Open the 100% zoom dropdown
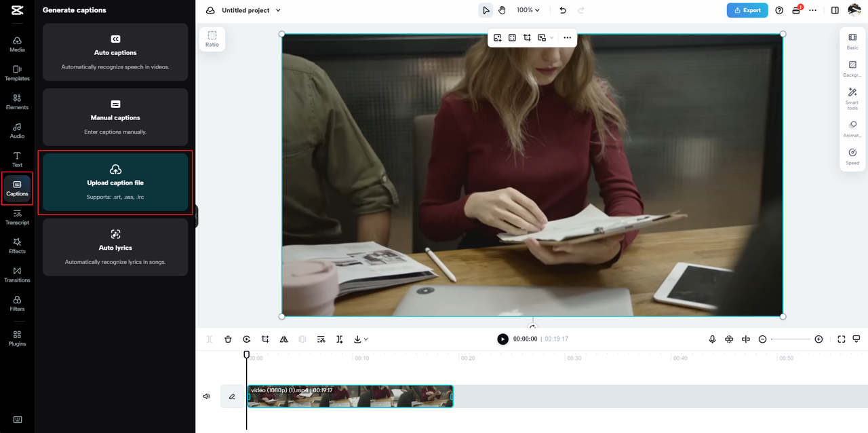 (528, 10)
